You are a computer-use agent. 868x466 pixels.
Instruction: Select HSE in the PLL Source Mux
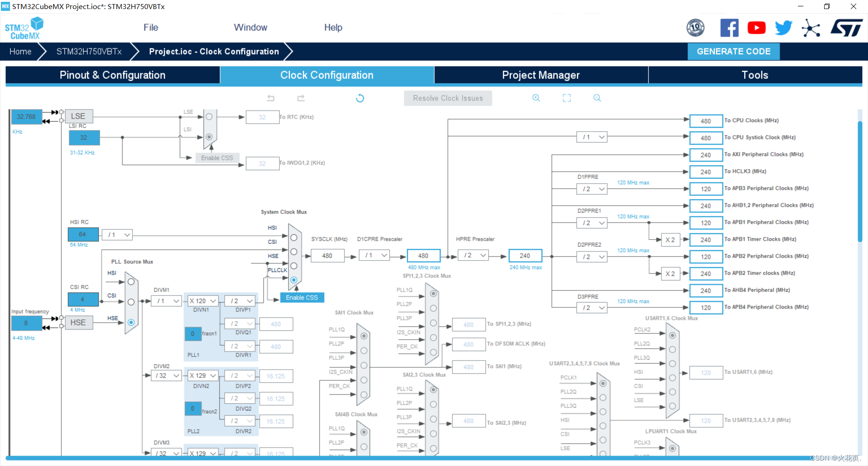[x=131, y=322]
